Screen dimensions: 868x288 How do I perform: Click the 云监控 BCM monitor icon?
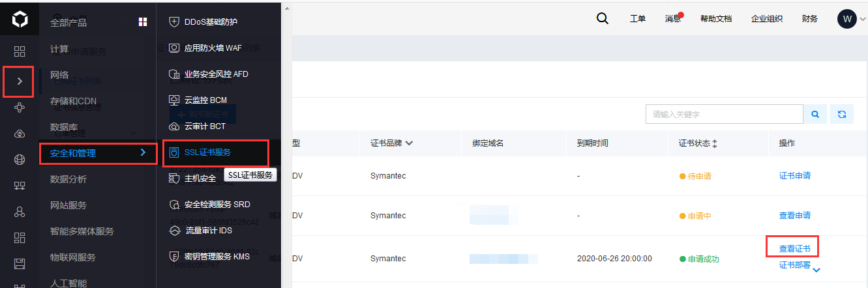(174, 100)
